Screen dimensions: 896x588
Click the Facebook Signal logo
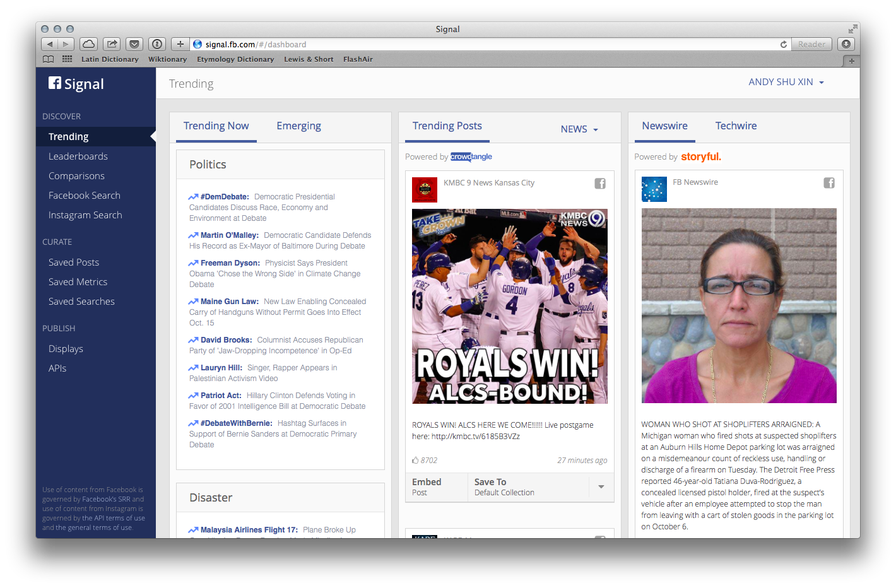(x=76, y=84)
